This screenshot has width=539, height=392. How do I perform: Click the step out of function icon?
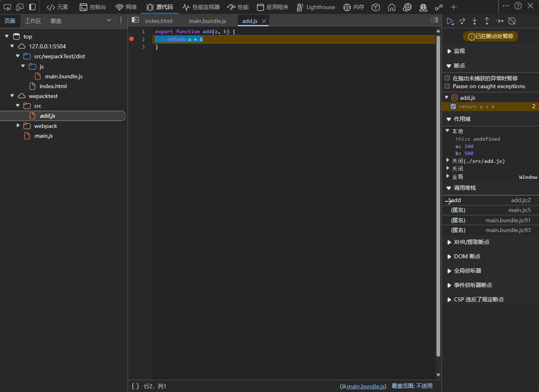487,21
